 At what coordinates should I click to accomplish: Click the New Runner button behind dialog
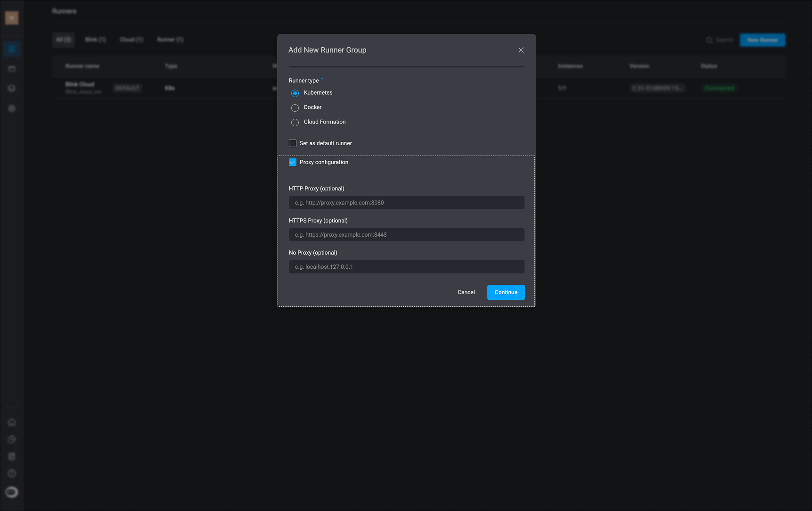[763, 40]
